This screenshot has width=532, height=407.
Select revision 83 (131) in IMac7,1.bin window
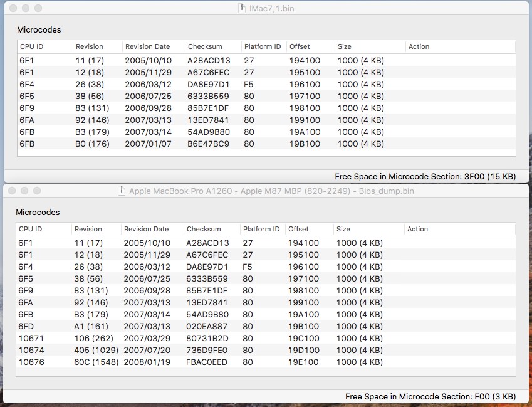tap(92, 108)
